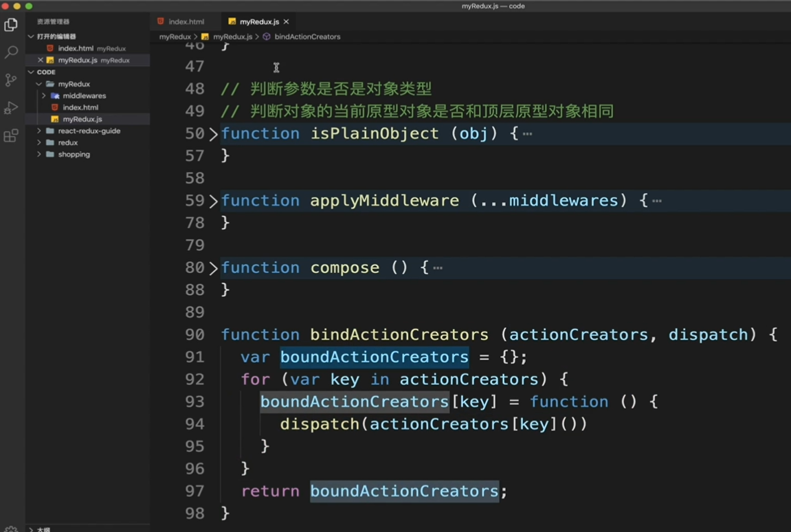Open the Explorer view in activity bar
This screenshot has height=532, width=791.
10,25
